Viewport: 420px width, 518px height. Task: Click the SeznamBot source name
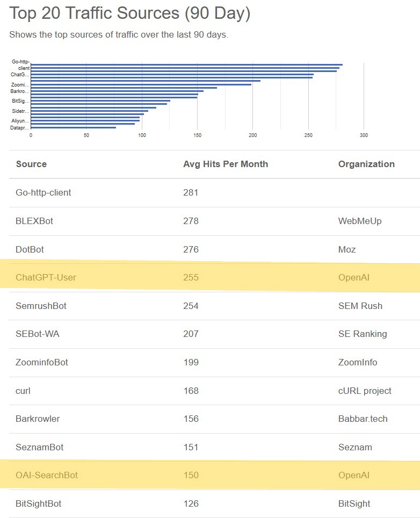point(40,447)
